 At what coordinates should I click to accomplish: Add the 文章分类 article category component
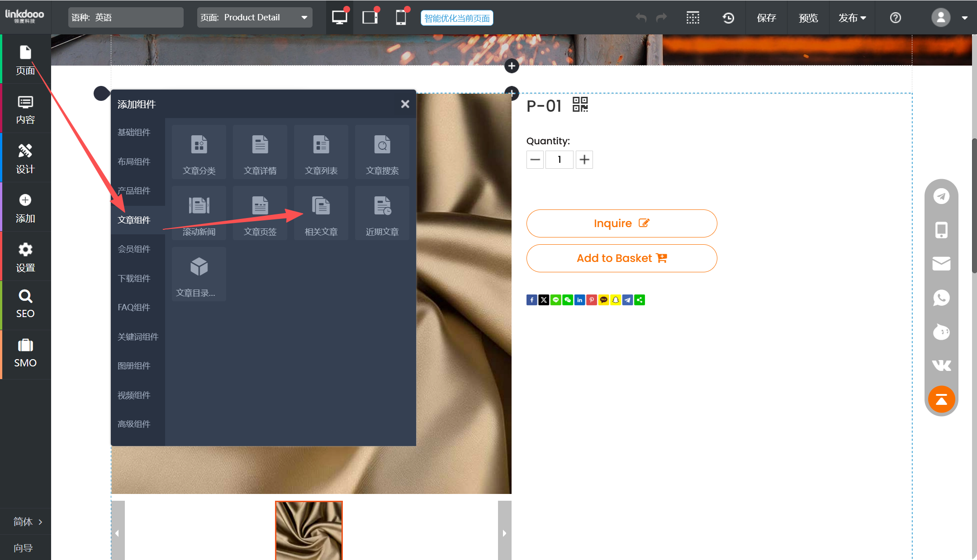click(199, 152)
